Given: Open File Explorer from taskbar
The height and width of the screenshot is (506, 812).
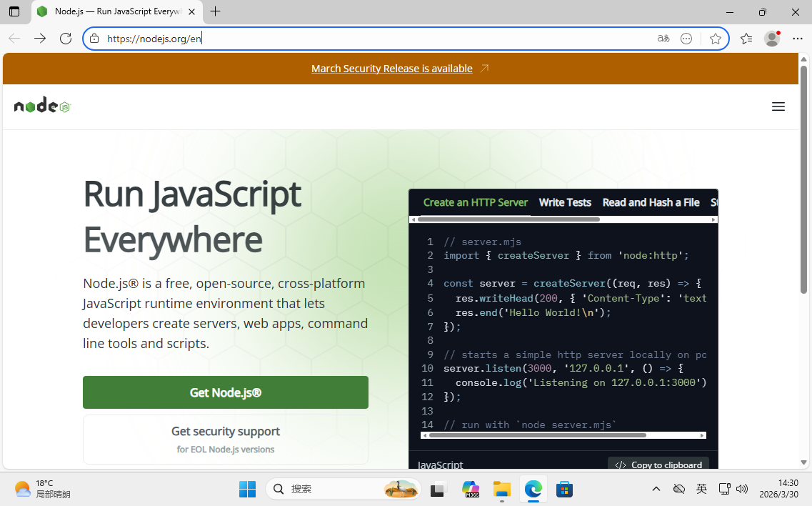Looking at the screenshot, I should coord(502,489).
